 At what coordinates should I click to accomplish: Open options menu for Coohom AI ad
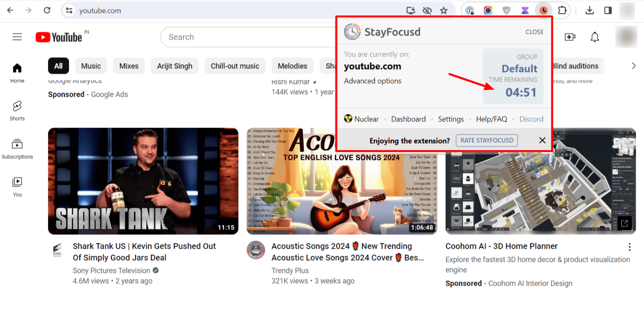tap(629, 247)
